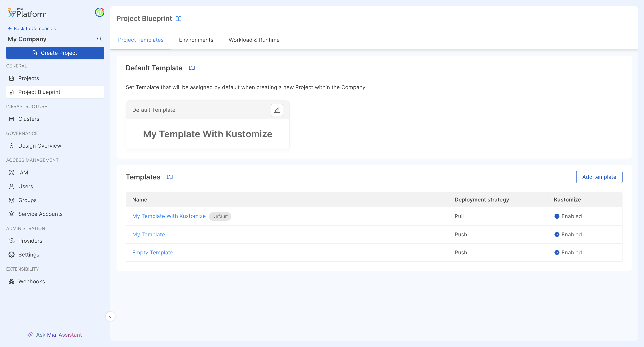Open the Workload & Runtime tab
Viewport: 644px width, 347px height.
pyautogui.click(x=254, y=40)
